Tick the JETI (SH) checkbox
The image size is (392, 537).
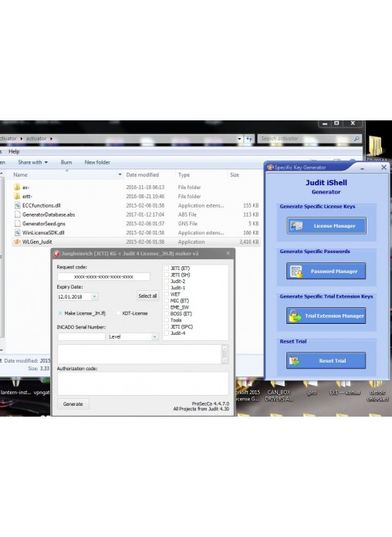(167, 275)
